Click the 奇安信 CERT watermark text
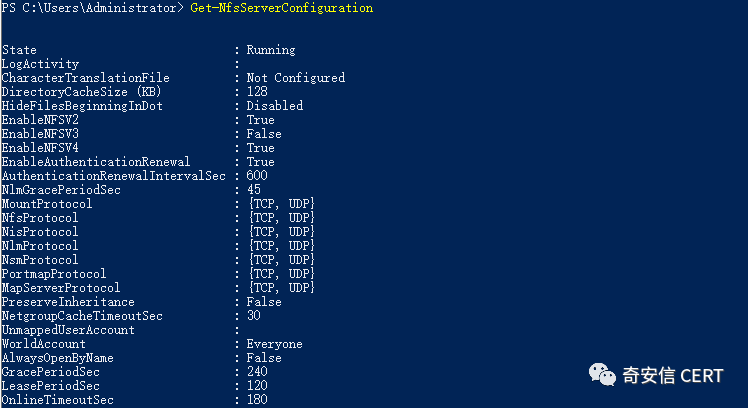The image size is (748, 408). (673, 376)
